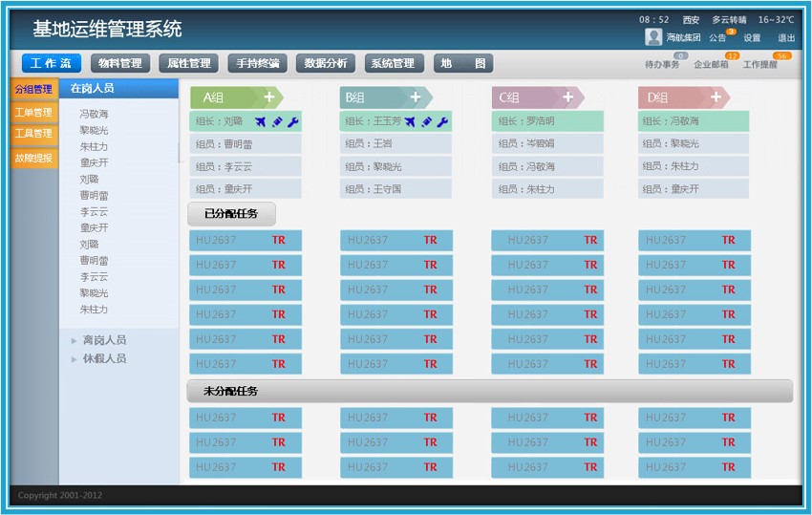
Task: Switch to the 工单管理 side tab
Action: pos(33,113)
